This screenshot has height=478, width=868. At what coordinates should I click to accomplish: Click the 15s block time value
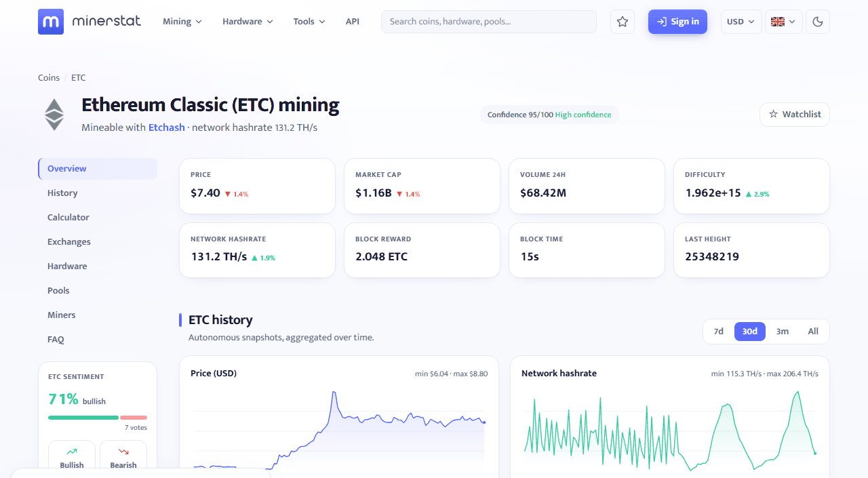530,257
